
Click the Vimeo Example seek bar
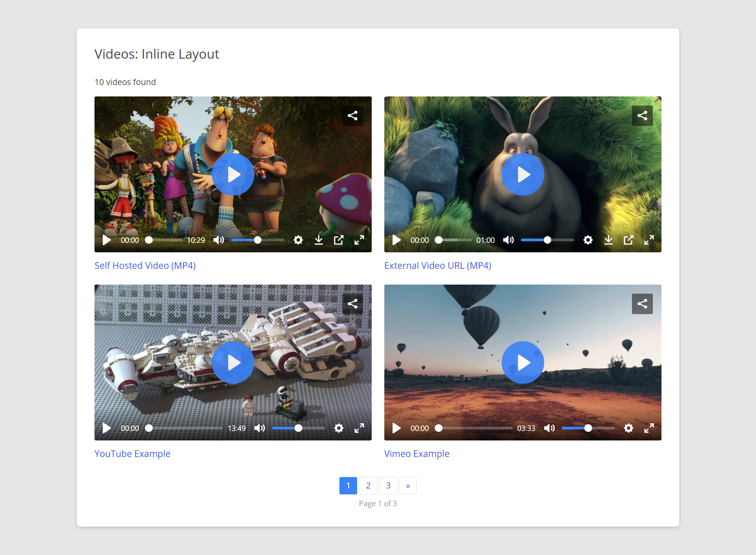point(474,428)
